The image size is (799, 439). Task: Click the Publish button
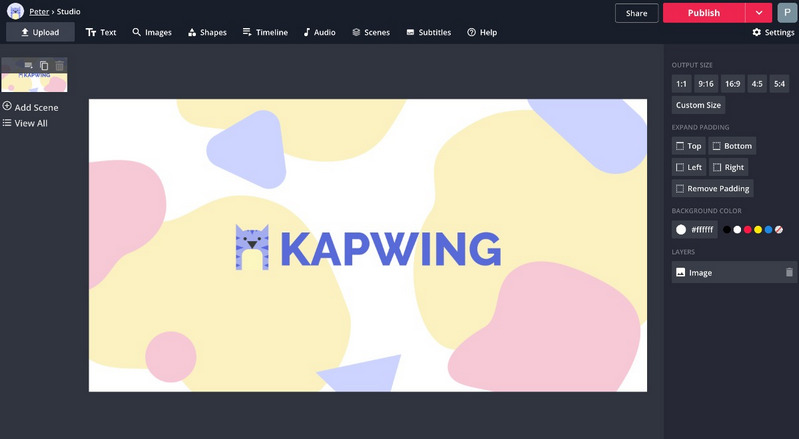click(704, 13)
